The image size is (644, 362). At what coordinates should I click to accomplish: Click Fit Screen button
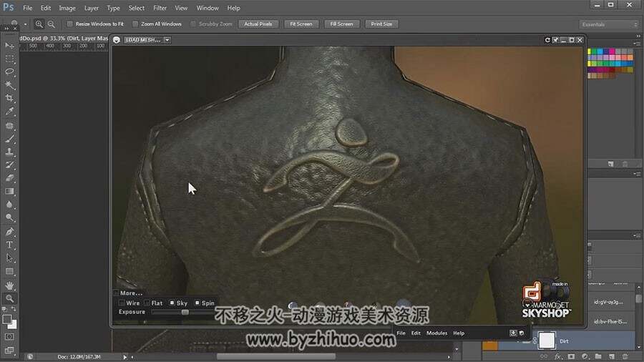[301, 24]
